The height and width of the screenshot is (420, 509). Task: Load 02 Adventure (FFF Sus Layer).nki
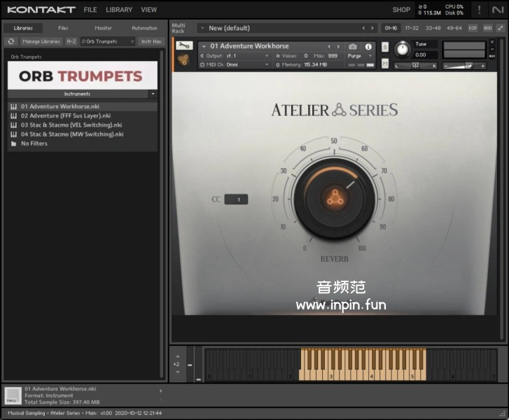[x=83, y=115]
